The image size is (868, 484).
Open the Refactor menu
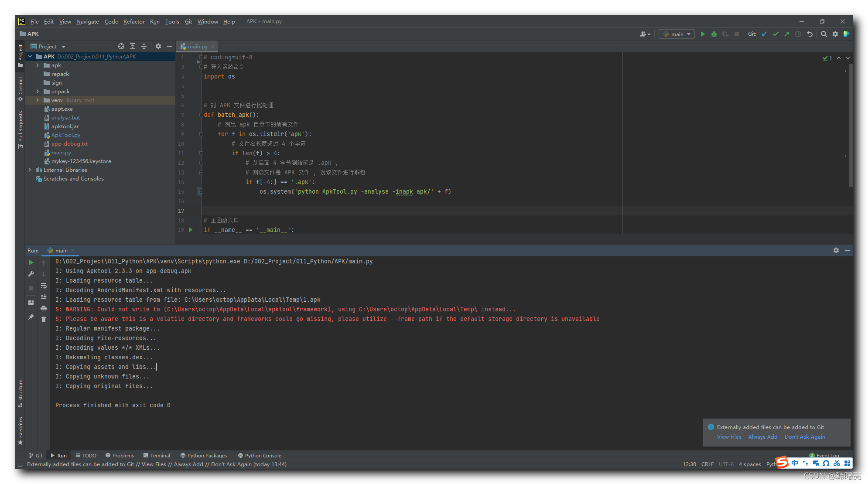133,21
